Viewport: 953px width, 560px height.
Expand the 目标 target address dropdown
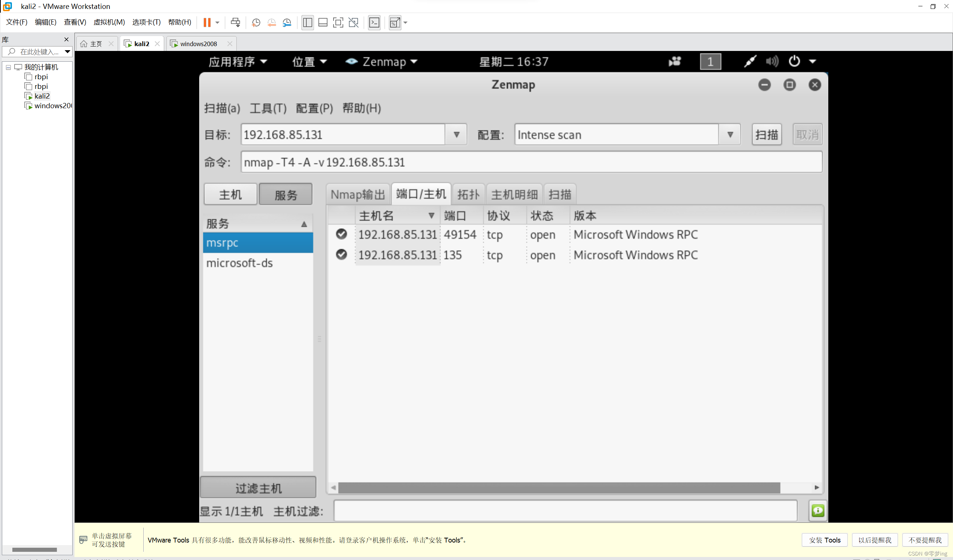[x=456, y=135]
